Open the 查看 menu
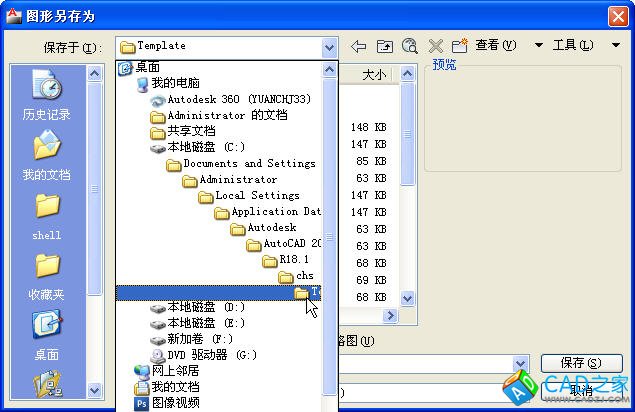Viewport: 635px width, 412px height. 495,46
